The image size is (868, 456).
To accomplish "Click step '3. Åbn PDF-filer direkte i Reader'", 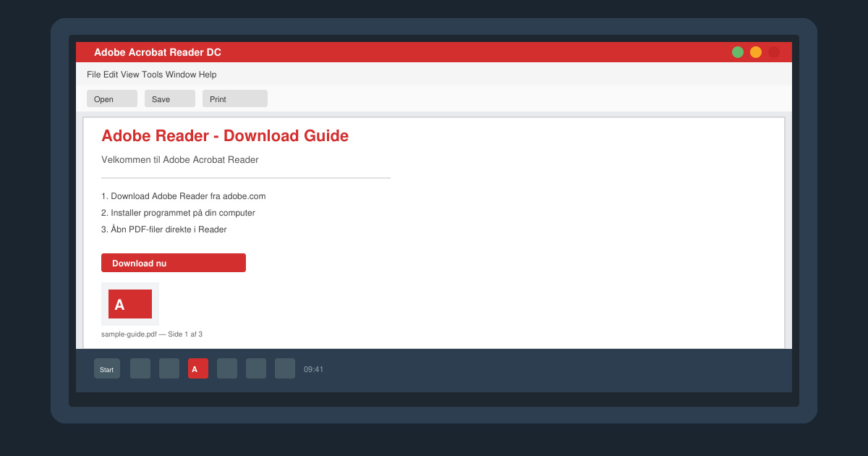I will [x=164, y=229].
